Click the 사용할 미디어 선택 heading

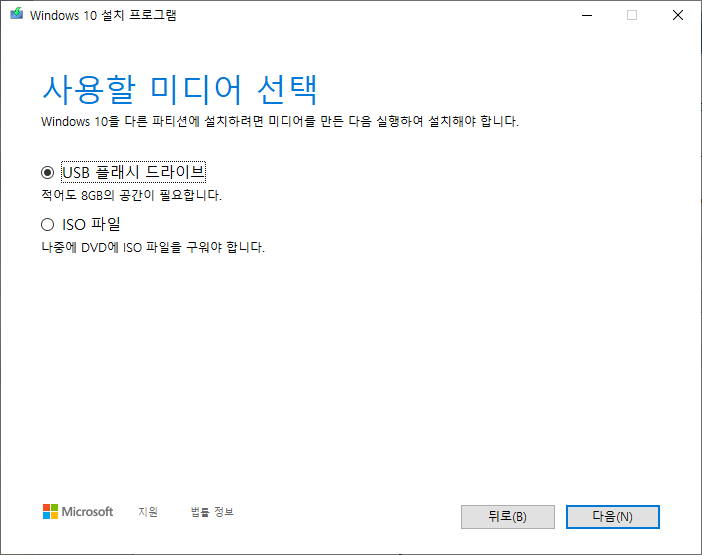[x=180, y=90]
